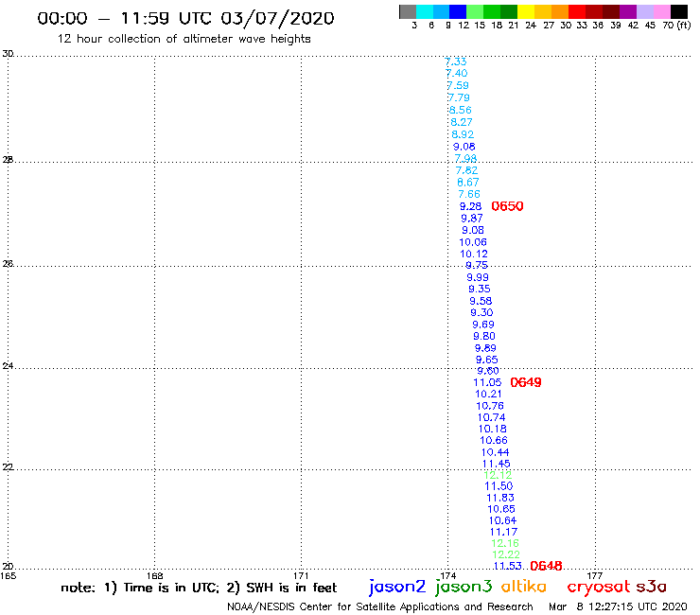The image size is (700, 615).
Task: Click the gray 3 ft legend swatch
Action: [x=408, y=11]
